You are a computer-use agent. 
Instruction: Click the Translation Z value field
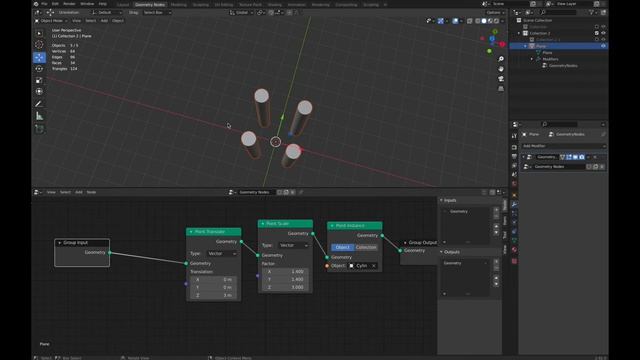point(213,295)
